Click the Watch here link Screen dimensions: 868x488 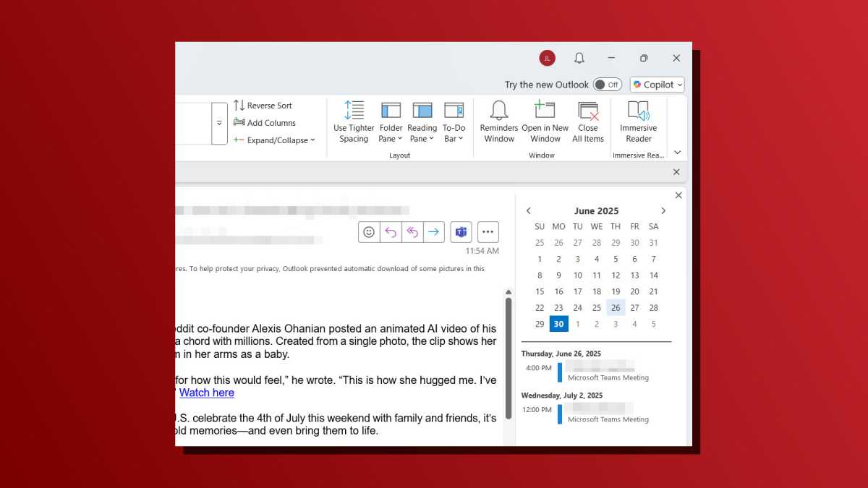tap(207, 393)
